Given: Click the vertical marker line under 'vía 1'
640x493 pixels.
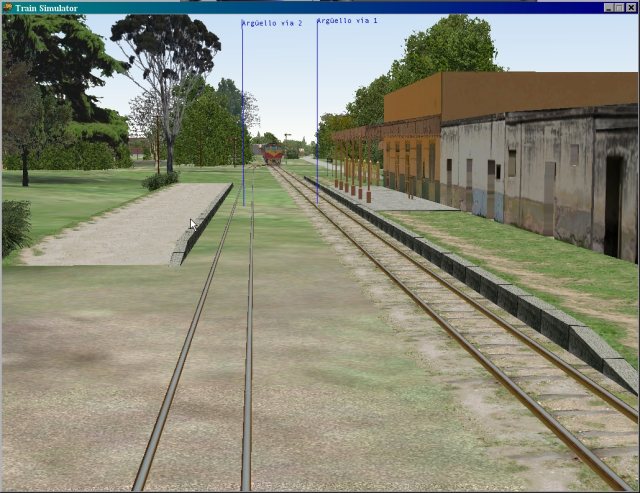Looking at the screenshot, I should coord(317,110).
